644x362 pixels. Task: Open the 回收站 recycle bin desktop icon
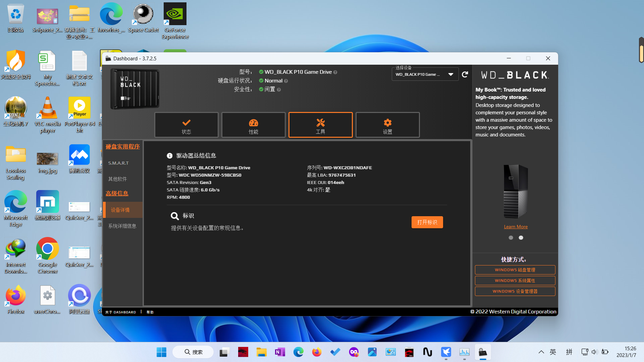pyautogui.click(x=15, y=18)
